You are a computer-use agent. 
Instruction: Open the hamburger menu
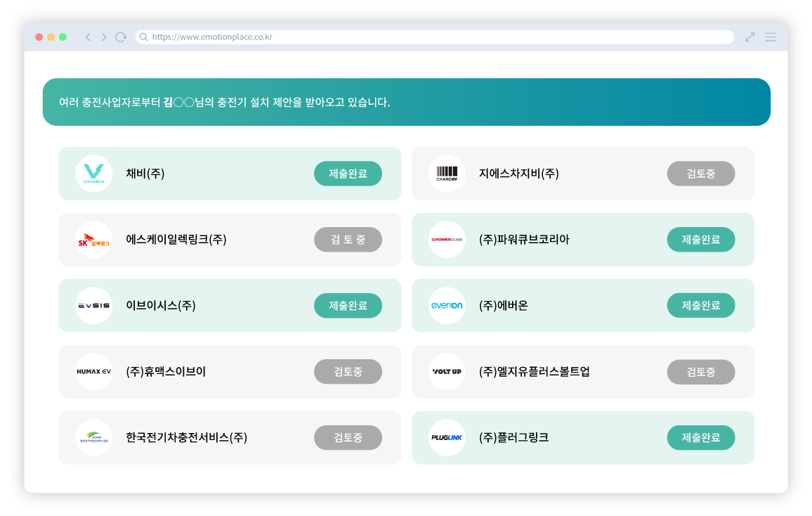tap(771, 37)
